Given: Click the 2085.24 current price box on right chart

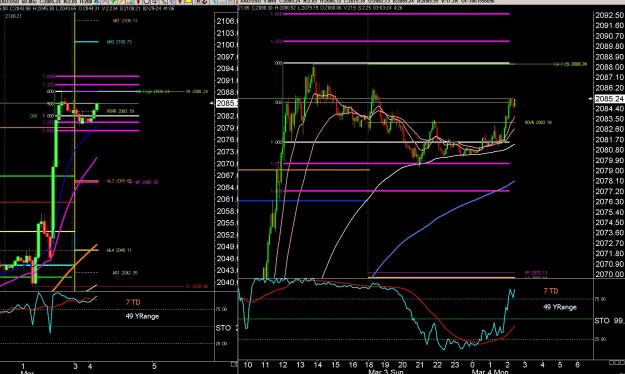Looking at the screenshot, I should 609,99.
